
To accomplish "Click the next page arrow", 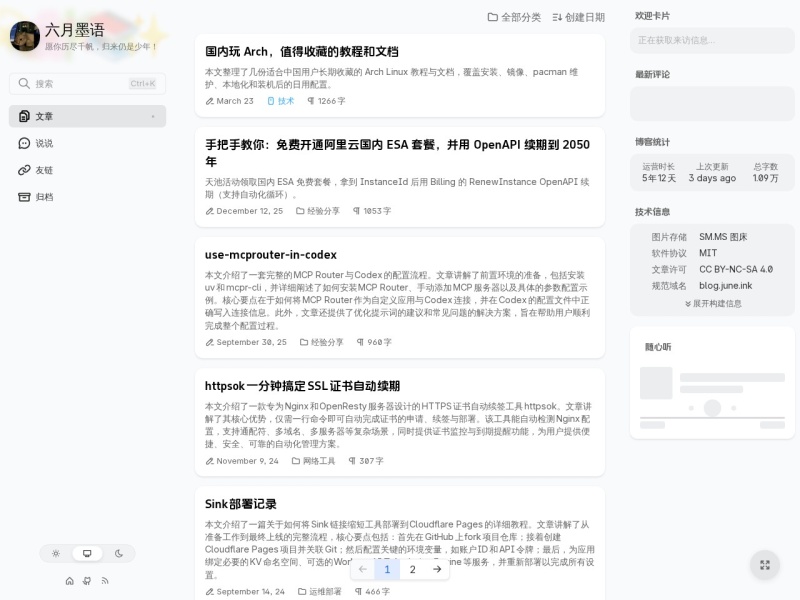I will pyautogui.click(x=437, y=569).
